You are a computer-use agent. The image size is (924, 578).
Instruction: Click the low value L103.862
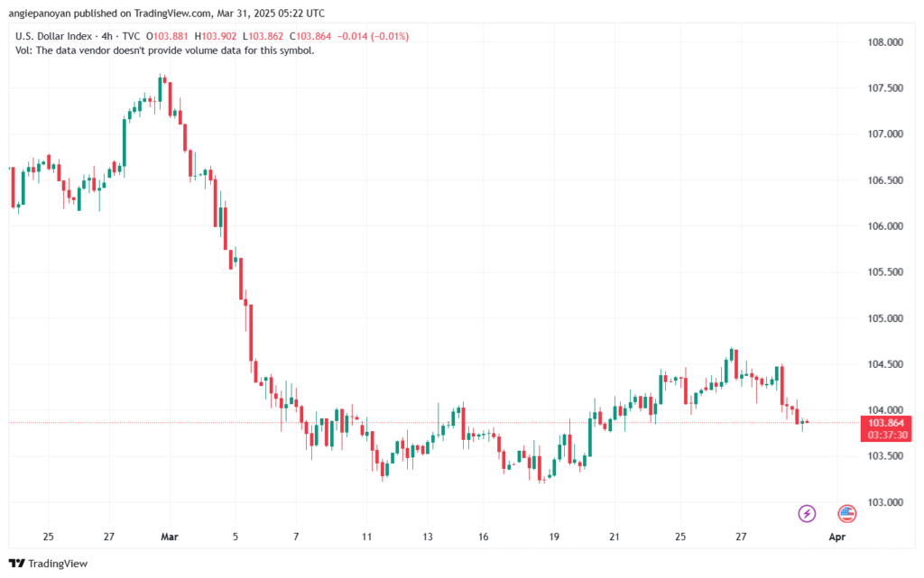click(263, 36)
